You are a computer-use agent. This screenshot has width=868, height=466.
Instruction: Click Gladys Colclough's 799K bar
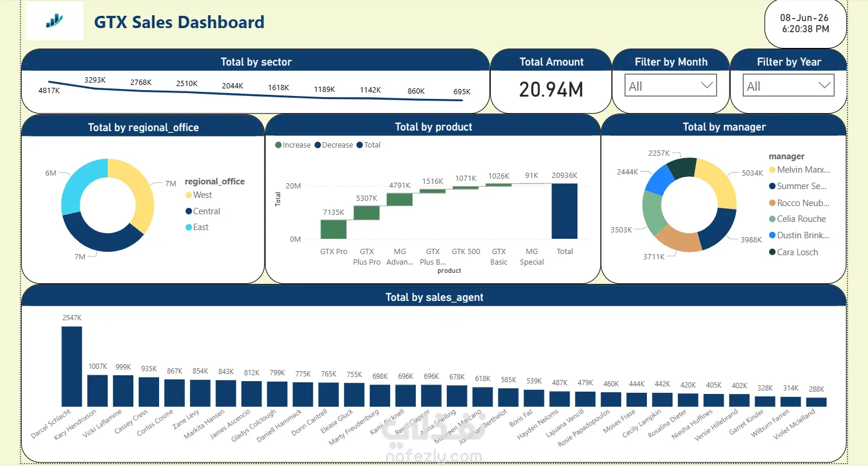(x=277, y=394)
